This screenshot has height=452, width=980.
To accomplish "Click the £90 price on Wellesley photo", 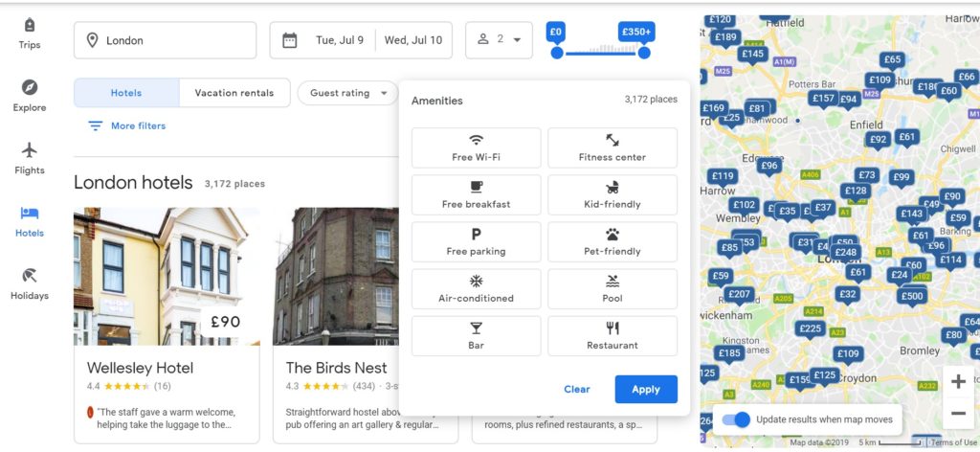I will pyautogui.click(x=226, y=322).
